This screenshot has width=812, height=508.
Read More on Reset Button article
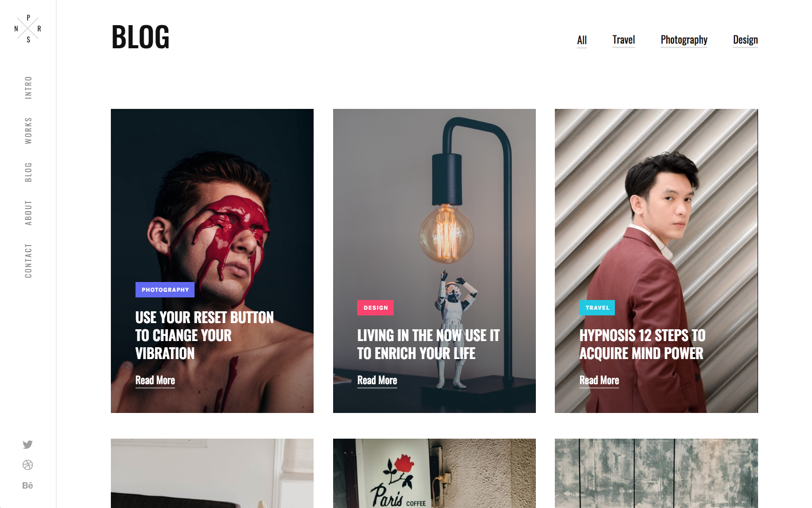tap(155, 381)
